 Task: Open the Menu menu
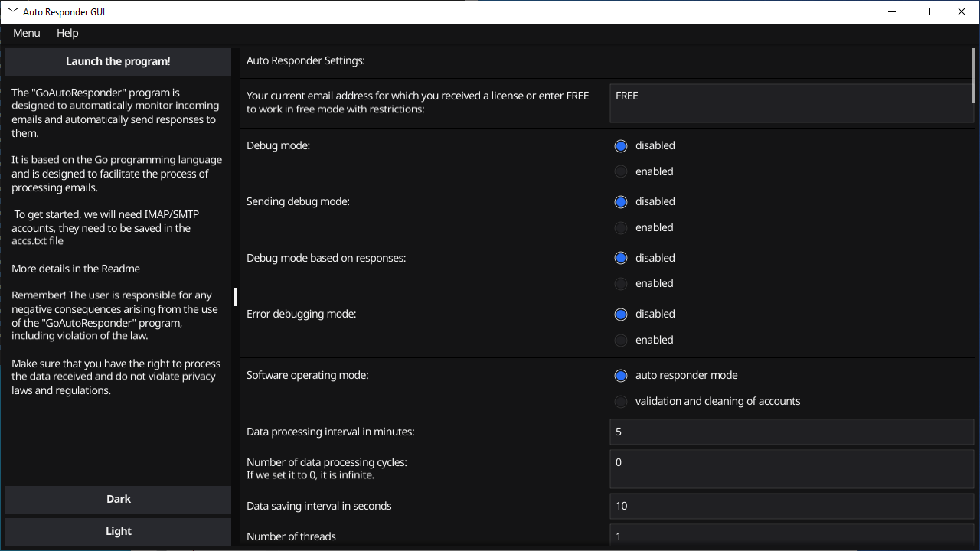tap(27, 33)
